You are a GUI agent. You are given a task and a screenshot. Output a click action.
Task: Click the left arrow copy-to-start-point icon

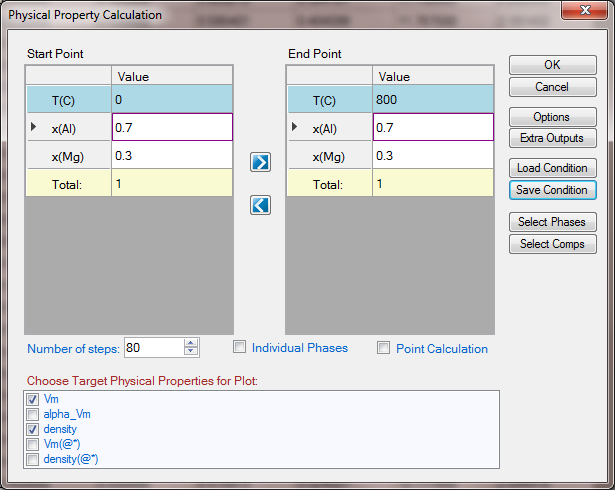click(x=260, y=204)
